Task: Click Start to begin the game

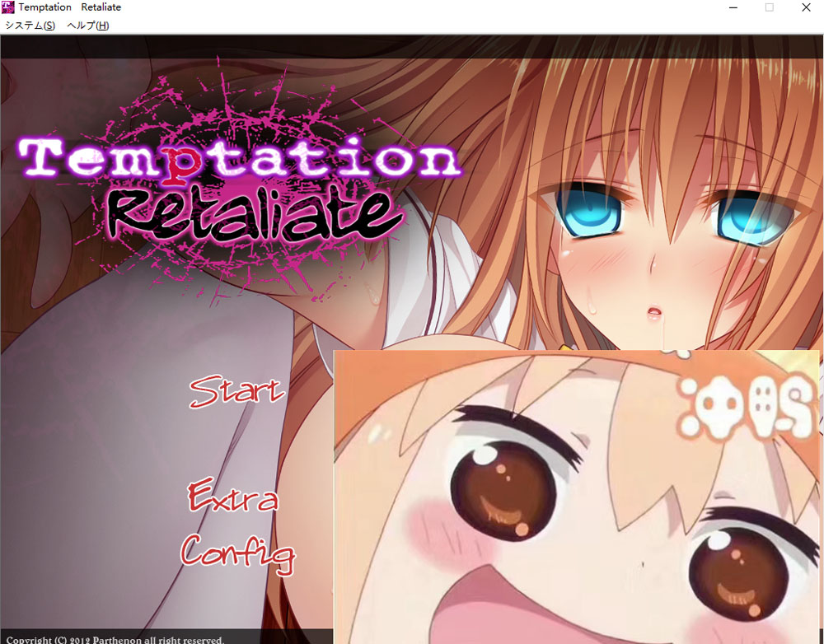Action: click(x=236, y=392)
